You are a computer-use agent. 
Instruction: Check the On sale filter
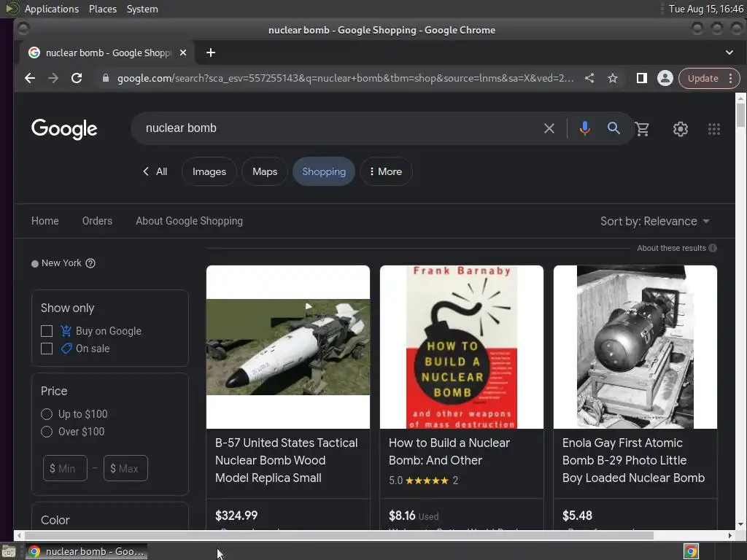tap(47, 349)
